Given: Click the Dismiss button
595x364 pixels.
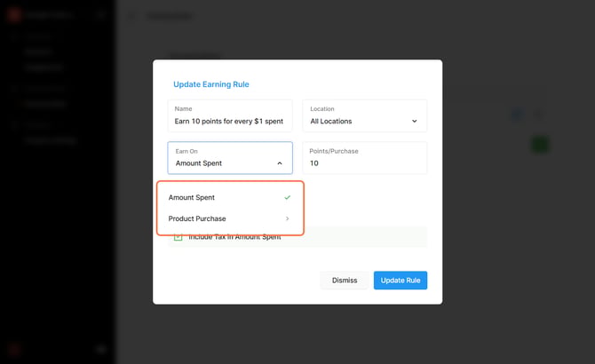Looking at the screenshot, I should tap(345, 281).
